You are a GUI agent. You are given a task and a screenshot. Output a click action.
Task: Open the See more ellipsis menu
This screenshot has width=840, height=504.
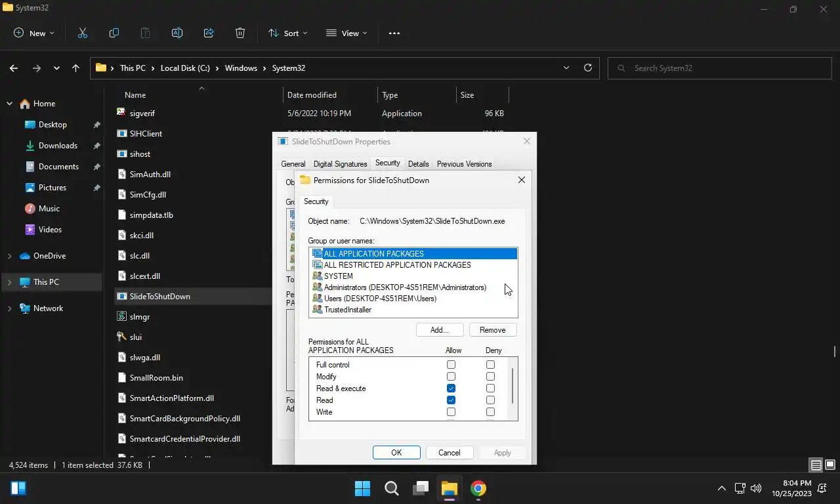pyautogui.click(x=394, y=33)
